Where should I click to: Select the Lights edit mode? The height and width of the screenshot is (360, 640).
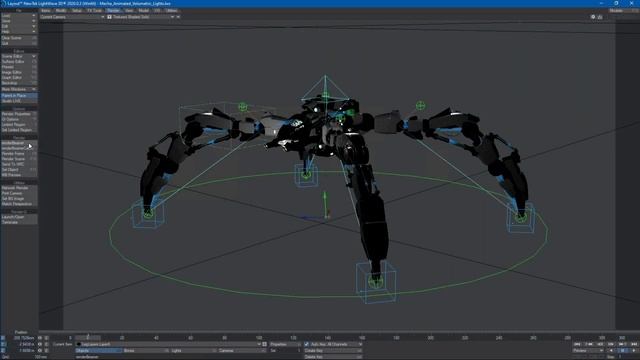pos(194,351)
